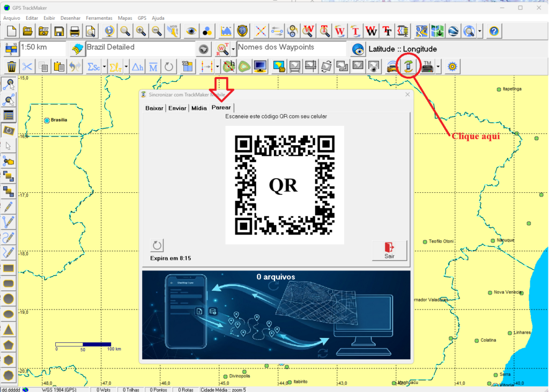This screenshot has width=549, height=392.
Task: Open the three colored circles icon
Action: (x=207, y=31)
